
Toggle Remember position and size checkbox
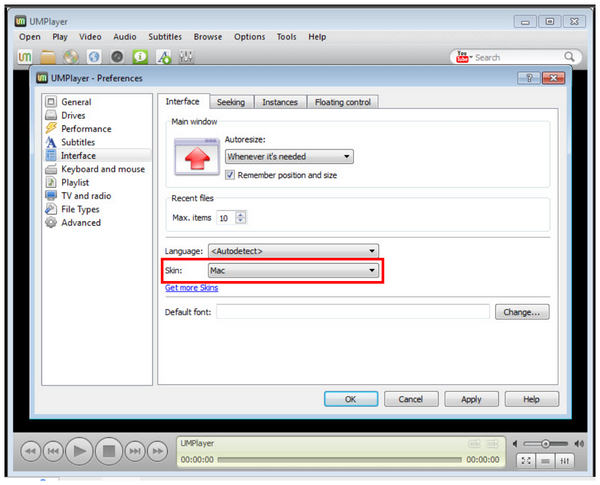click(x=230, y=175)
